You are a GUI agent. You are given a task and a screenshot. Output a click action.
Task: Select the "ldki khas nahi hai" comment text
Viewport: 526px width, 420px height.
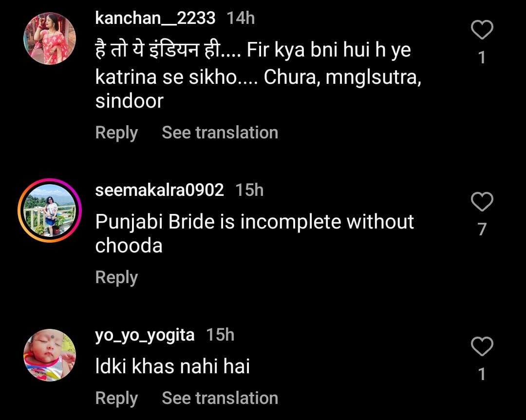172,366
